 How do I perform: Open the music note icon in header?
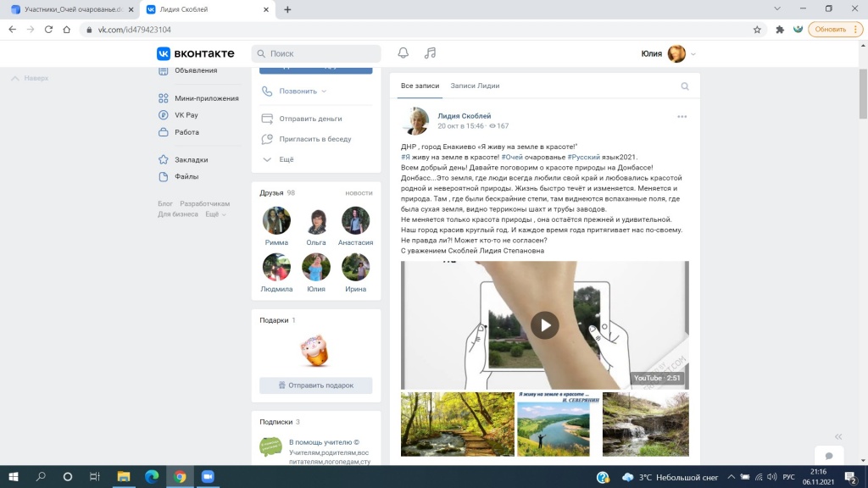coord(430,53)
